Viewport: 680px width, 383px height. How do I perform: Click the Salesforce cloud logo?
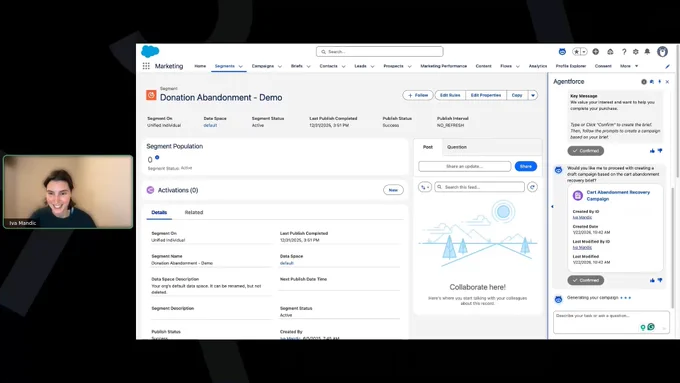[x=150, y=52]
